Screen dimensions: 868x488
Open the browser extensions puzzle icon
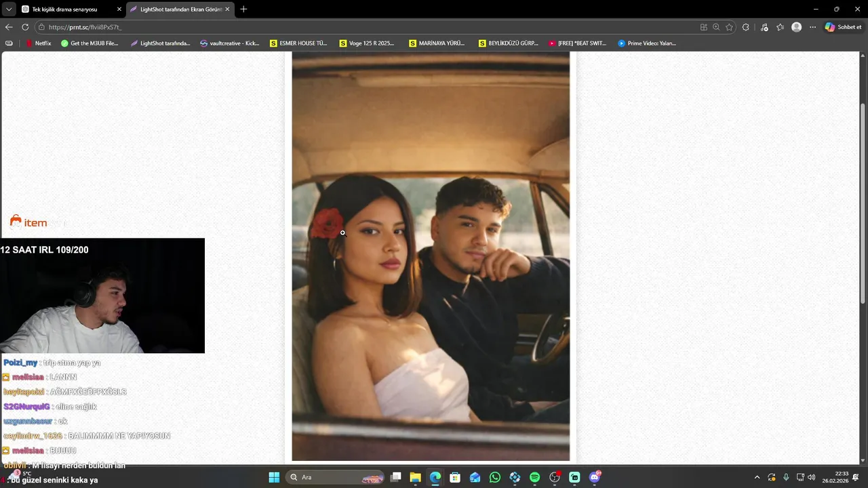746,27
